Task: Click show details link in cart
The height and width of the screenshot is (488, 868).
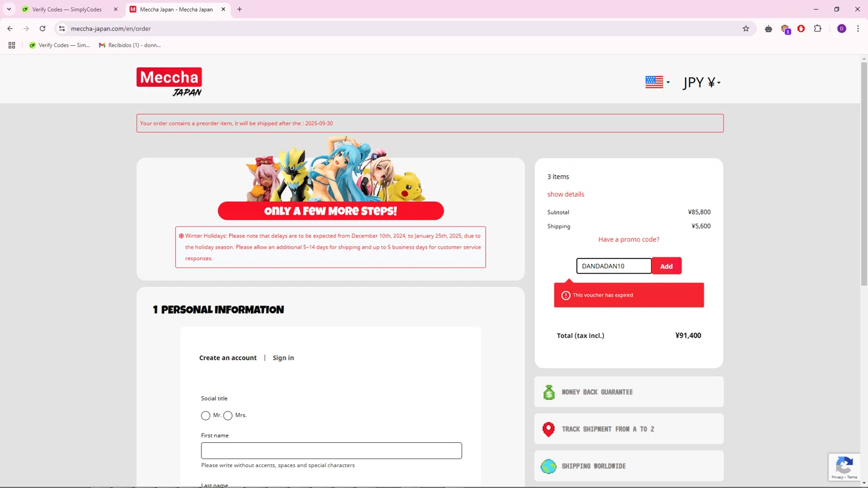Action: [566, 194]
